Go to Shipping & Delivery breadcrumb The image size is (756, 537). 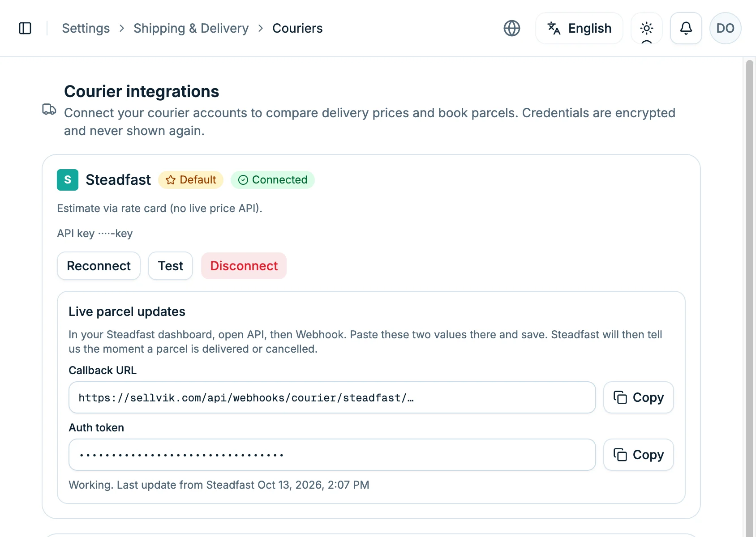(191, 28)
